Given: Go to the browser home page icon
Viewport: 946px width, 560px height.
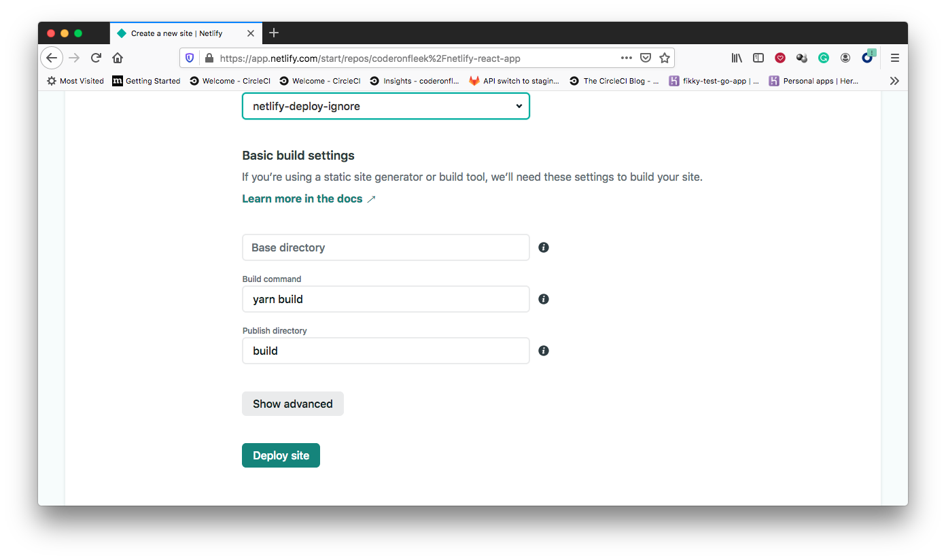Looking at the screenshot, I should [x=118, y=58].
